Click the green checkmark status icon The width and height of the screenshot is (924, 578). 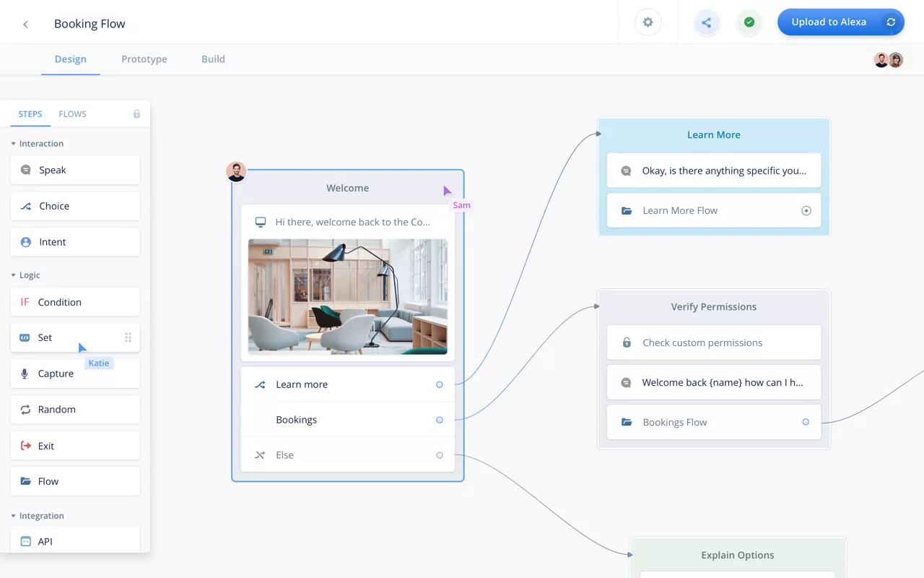point(749,22)
